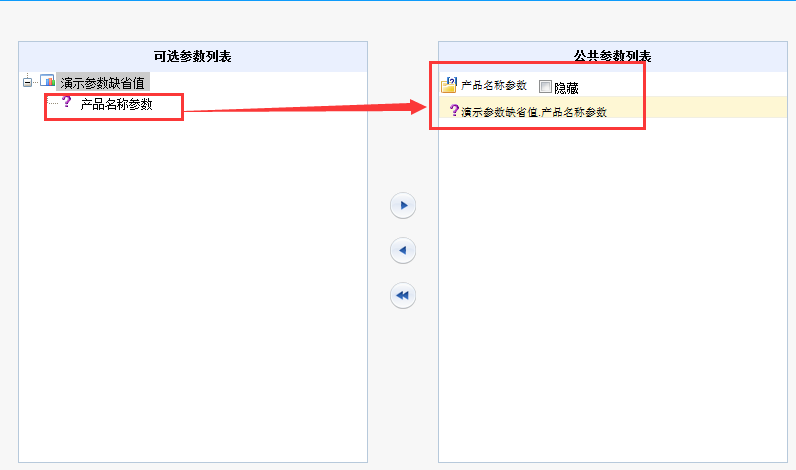Click the 公共参数列表 panel header

click(x=613, y=56)
